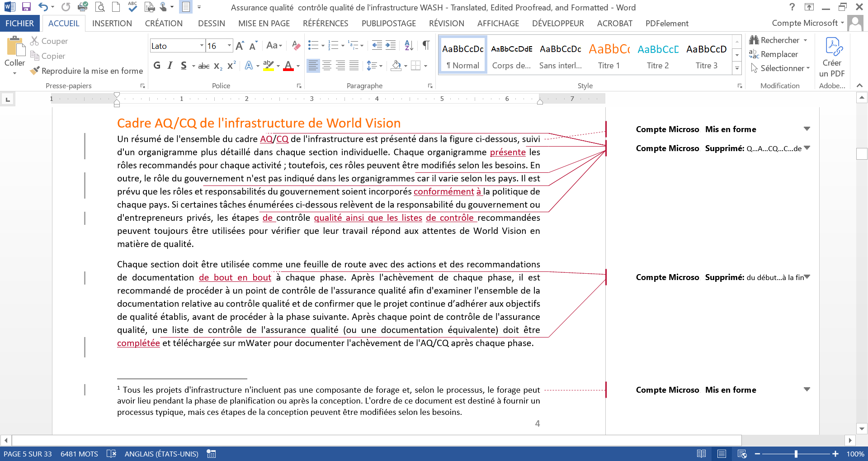This screenshot has width=868, height=461.
Task: Switch to the RÉFÉRENCES tab
Action: (x=325, y=24)
